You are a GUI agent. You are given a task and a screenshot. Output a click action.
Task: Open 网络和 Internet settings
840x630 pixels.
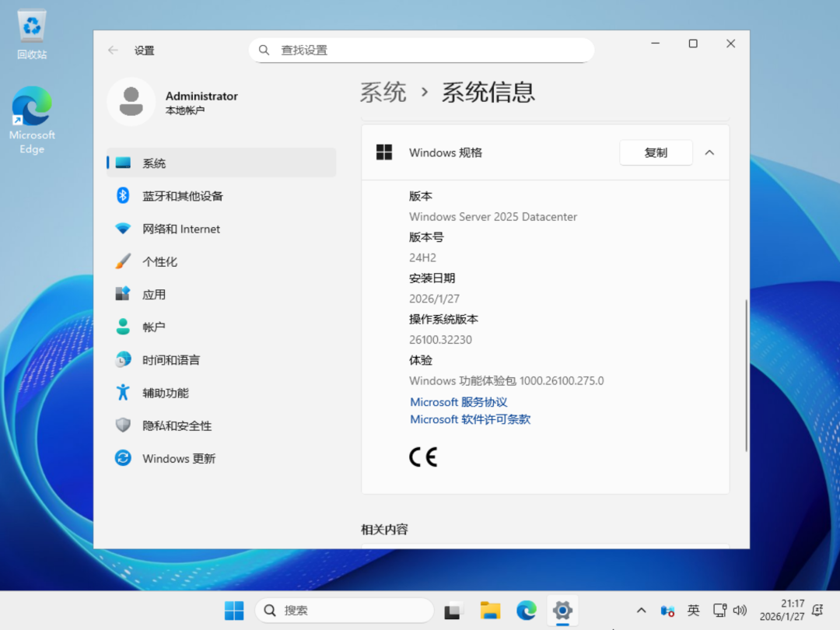coord(221,229)
